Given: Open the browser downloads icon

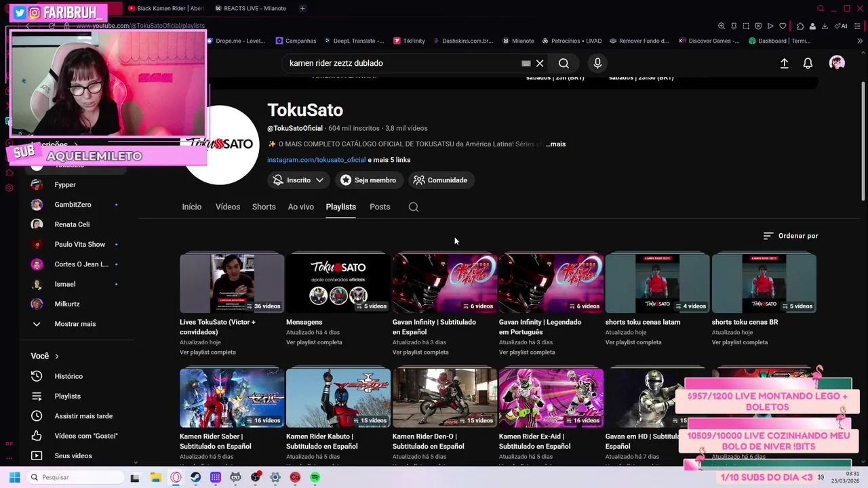Looking at the screenshot, I should [825, 26].
